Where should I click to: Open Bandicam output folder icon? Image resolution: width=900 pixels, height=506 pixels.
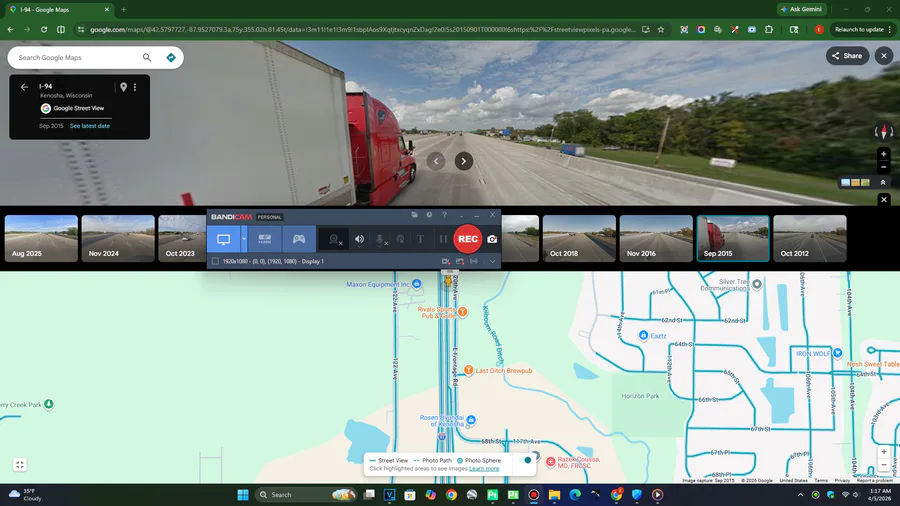pyautogui.click(x=414, y=215)
